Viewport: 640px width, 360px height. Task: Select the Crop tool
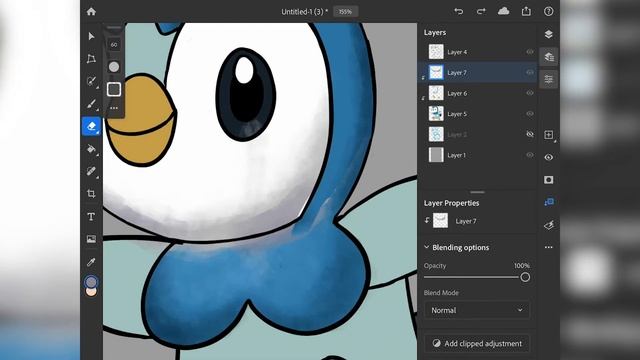(x=91, y=193)
